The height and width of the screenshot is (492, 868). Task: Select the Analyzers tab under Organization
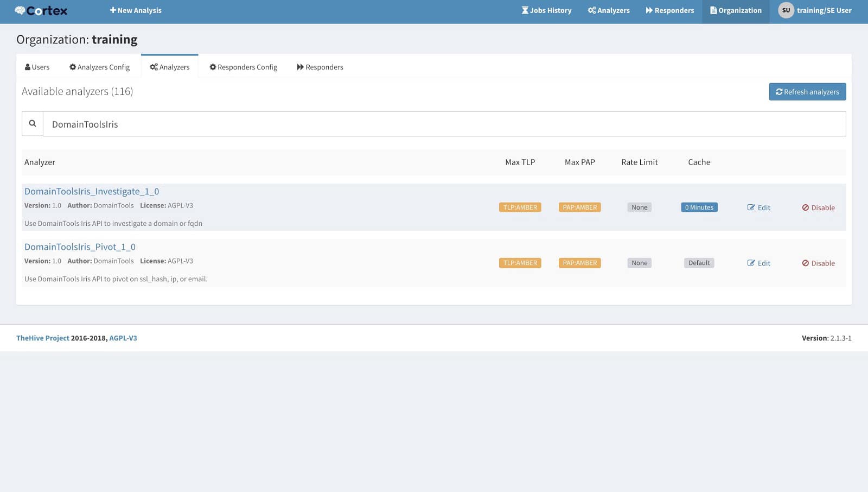[x=170, y=67]
